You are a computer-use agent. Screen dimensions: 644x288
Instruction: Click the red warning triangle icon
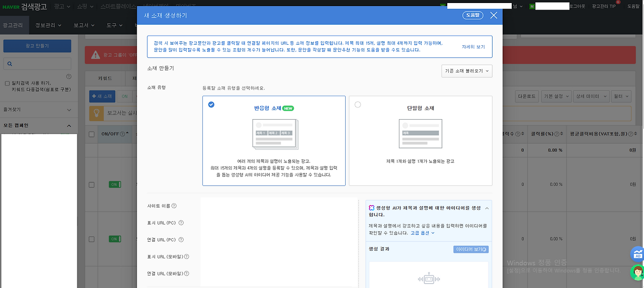(96, 55)
